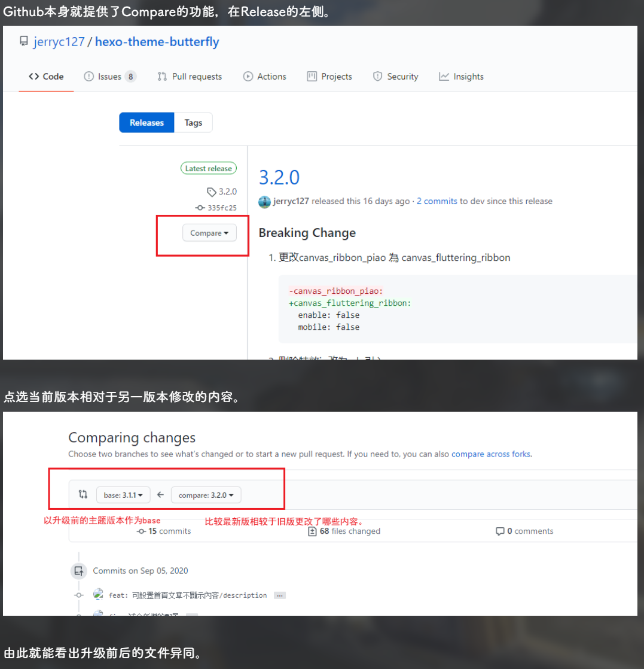The height and width of the screenshot is (669, 644).
Task: Click the commit icon beside 15 commits
Action: pos(142,531)
